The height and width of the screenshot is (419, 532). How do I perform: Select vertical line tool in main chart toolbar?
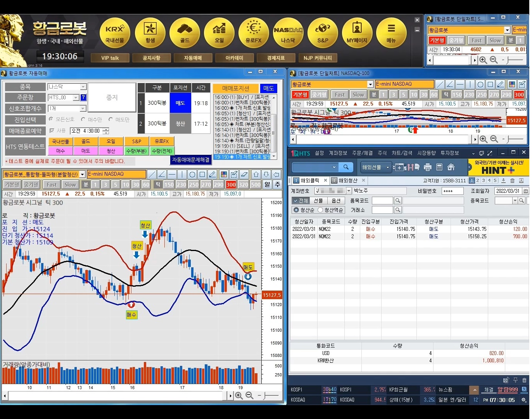tap(182, 174)
